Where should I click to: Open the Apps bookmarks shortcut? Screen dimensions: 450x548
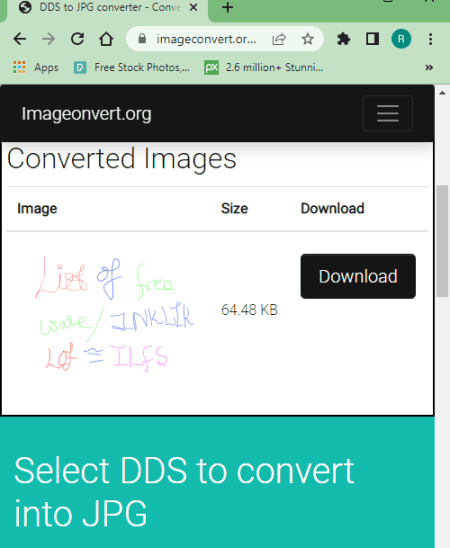[36, 67]
